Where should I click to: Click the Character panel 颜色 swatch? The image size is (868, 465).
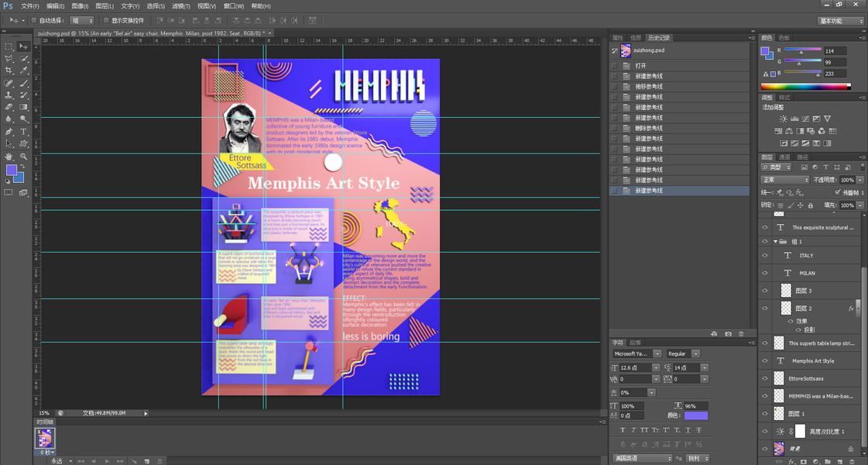pyautogui.click(x=696, y=415)
